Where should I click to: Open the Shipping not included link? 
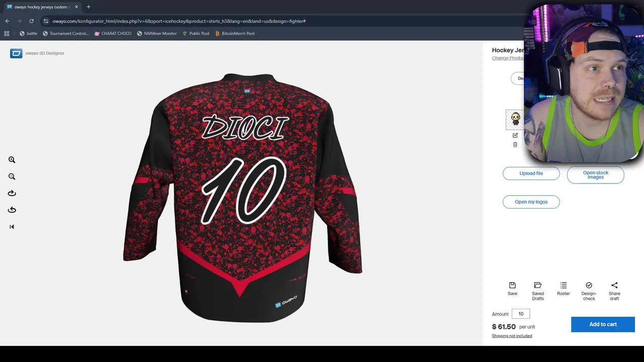[x=512, y=336]
